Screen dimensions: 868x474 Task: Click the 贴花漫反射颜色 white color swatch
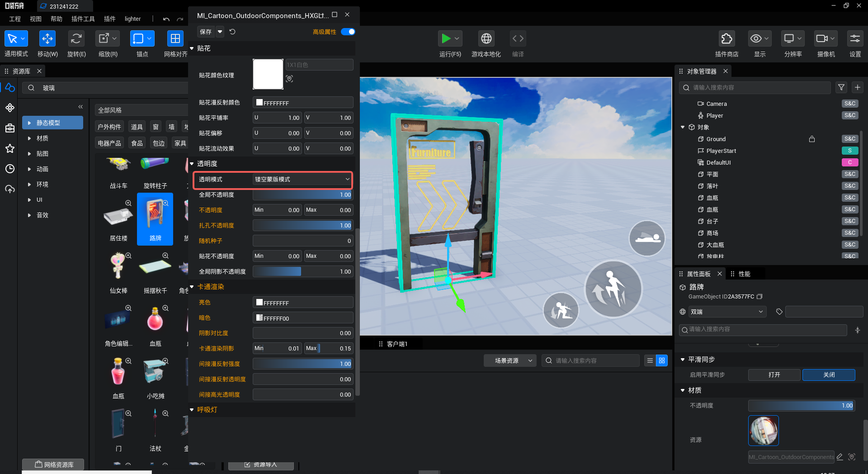(259, 103)
